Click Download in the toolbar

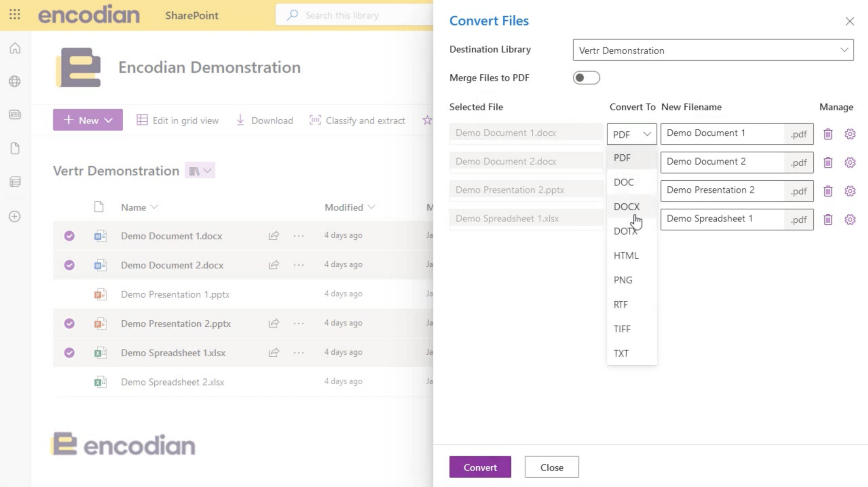(x=264, y=120)
